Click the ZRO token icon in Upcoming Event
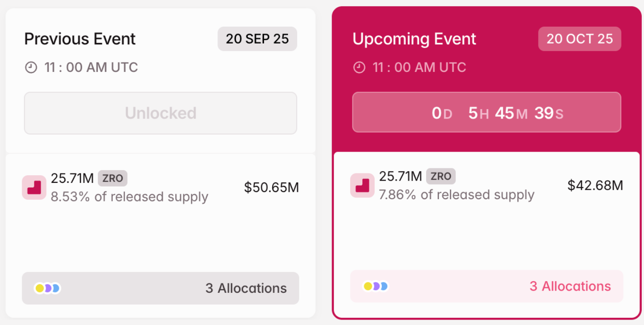Screen dimensions: 644x325 (x=362, y=186)
